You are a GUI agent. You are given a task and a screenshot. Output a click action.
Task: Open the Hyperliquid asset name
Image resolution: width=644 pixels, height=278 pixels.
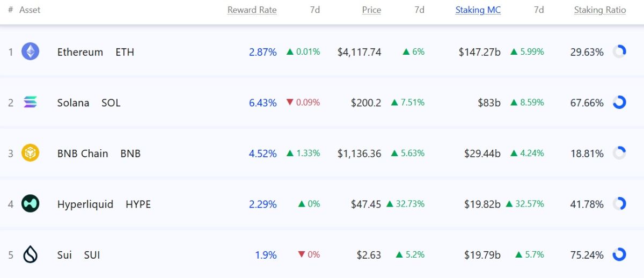coord(85,204)
